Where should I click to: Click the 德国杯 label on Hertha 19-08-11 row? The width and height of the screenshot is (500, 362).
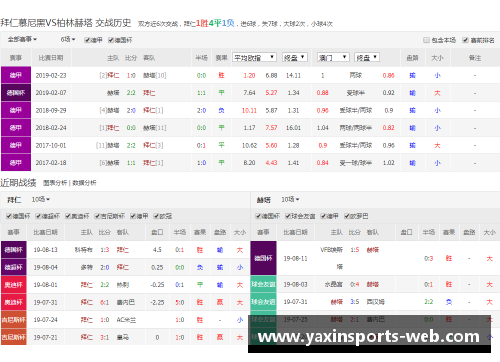click(263, 258)
